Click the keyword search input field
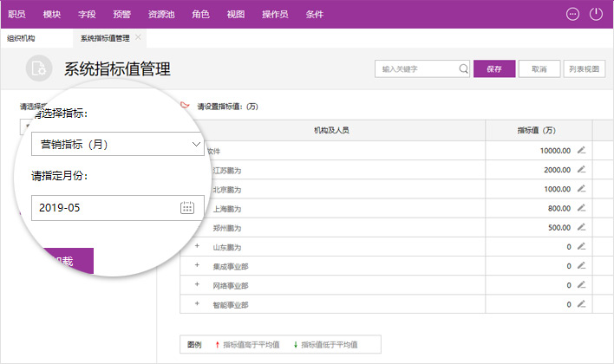 (x=416, y=69)
